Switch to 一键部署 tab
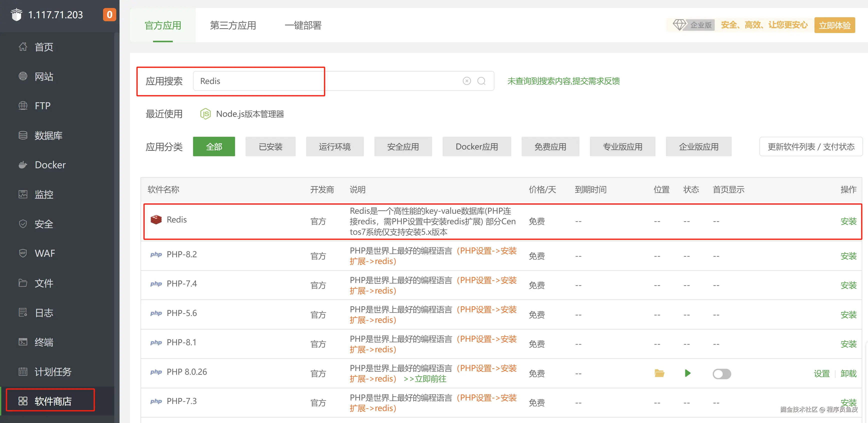The image size is (868, 423). tap(303, 25)
